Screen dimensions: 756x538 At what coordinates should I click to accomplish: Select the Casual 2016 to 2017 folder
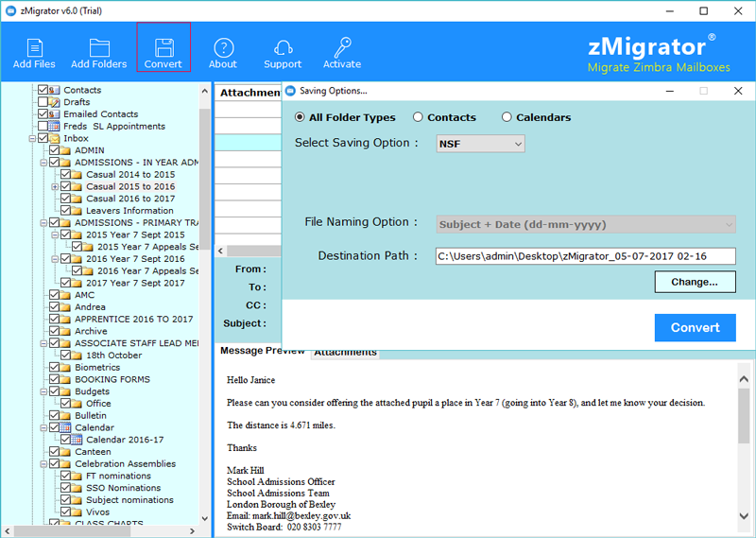(x=130, y=199)
